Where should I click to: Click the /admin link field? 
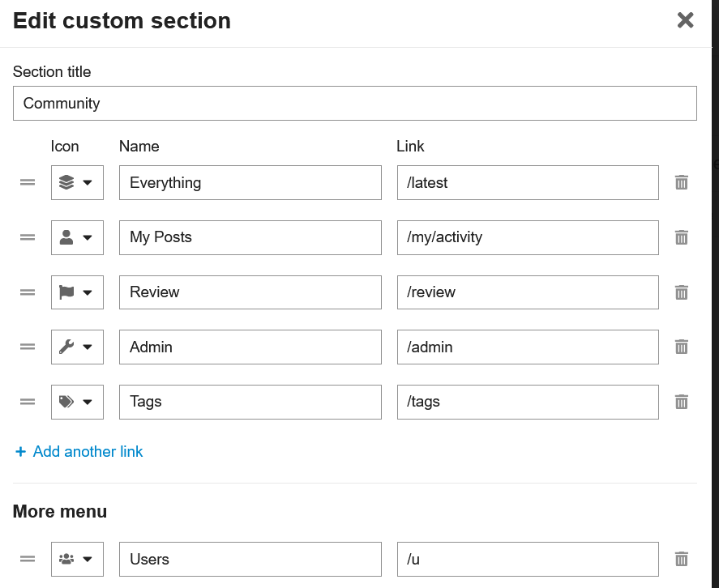(528, 347)
